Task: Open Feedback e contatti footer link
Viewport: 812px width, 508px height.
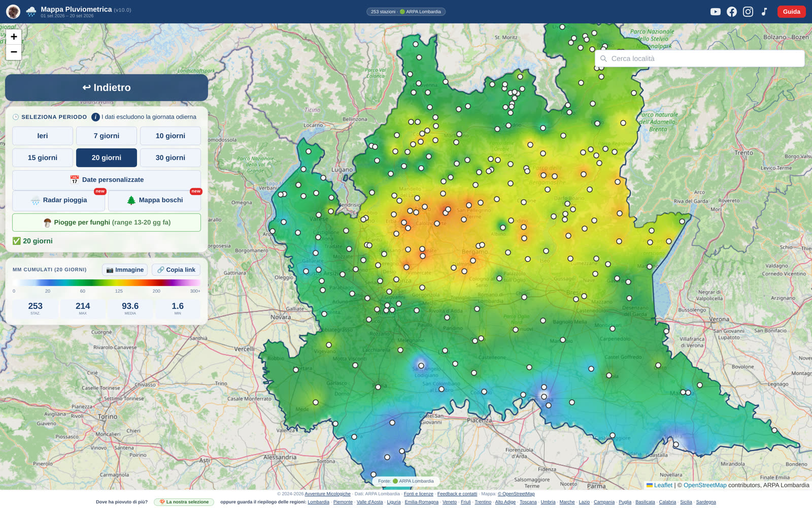Action: [457, 494]
